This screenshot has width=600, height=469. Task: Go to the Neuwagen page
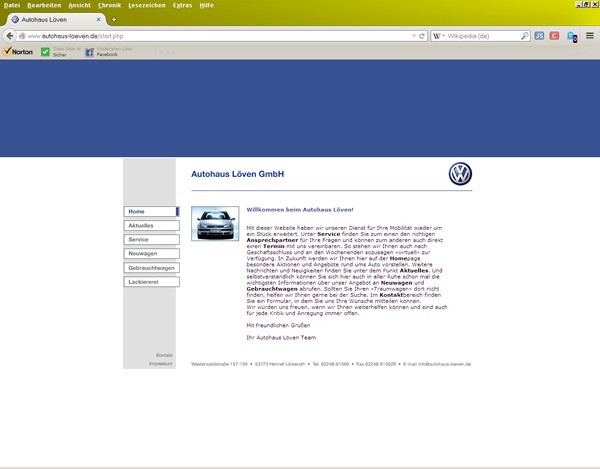[x=151, y=254]
